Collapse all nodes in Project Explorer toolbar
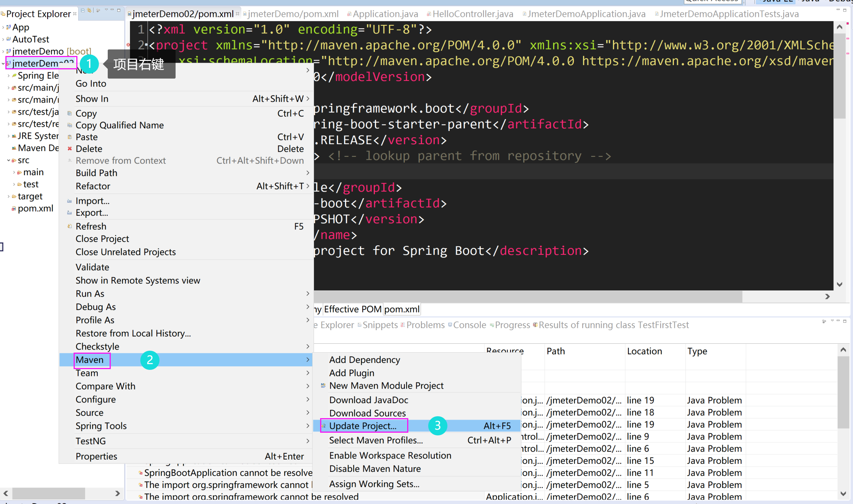853x504 pixels. coord(82,10)
